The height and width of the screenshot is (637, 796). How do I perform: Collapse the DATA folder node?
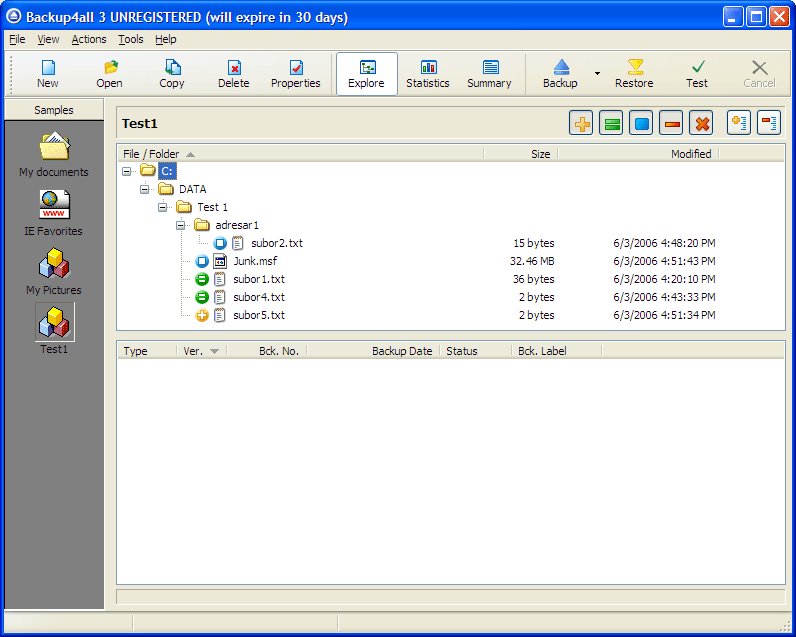click(x=145, y=189)
